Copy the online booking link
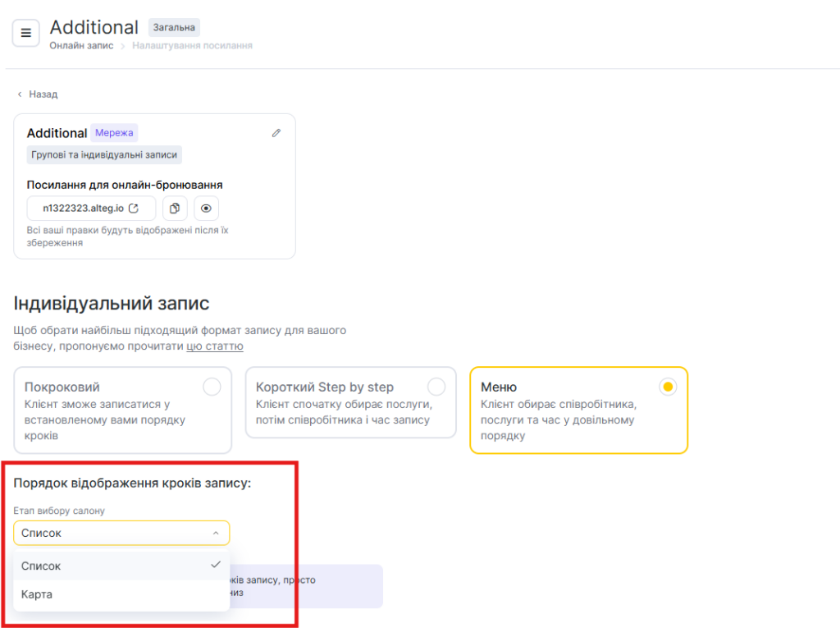The height and width of the screenshot is (628, 840). pos(175,209)
